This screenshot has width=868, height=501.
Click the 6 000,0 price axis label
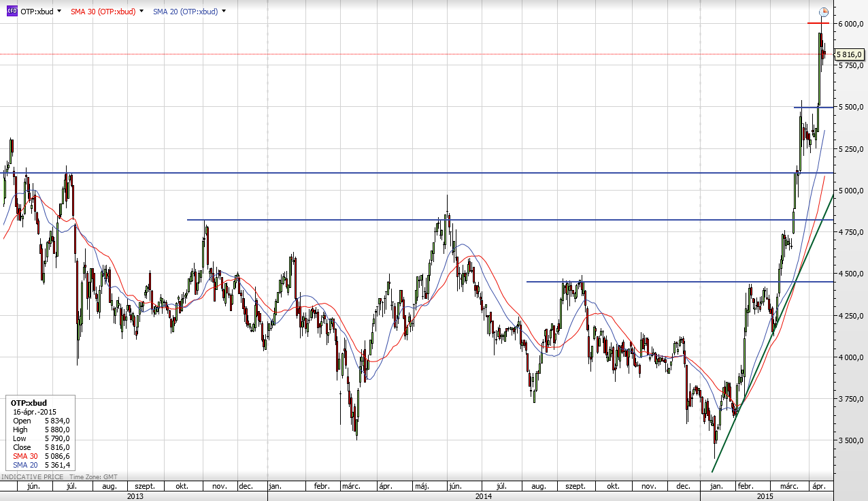point(850,24)
